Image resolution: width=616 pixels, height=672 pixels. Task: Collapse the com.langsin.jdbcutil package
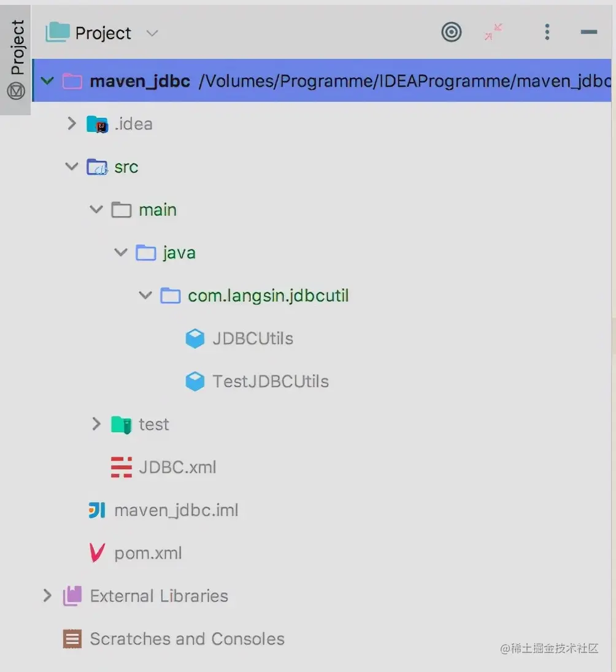click(145, 296)
